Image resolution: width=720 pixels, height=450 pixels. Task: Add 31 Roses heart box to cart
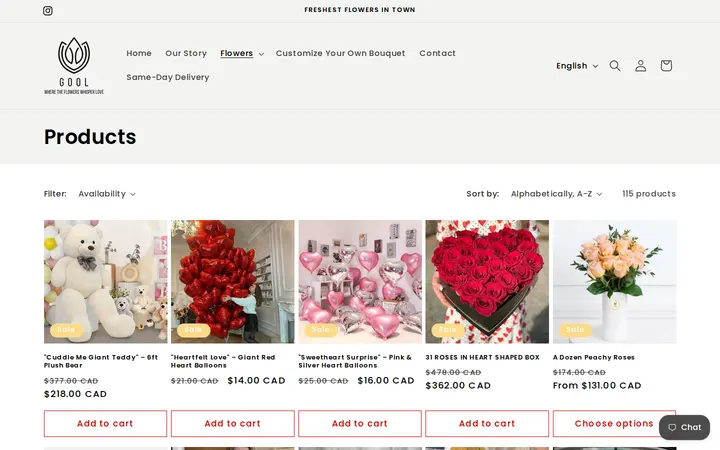click(487, 423)
